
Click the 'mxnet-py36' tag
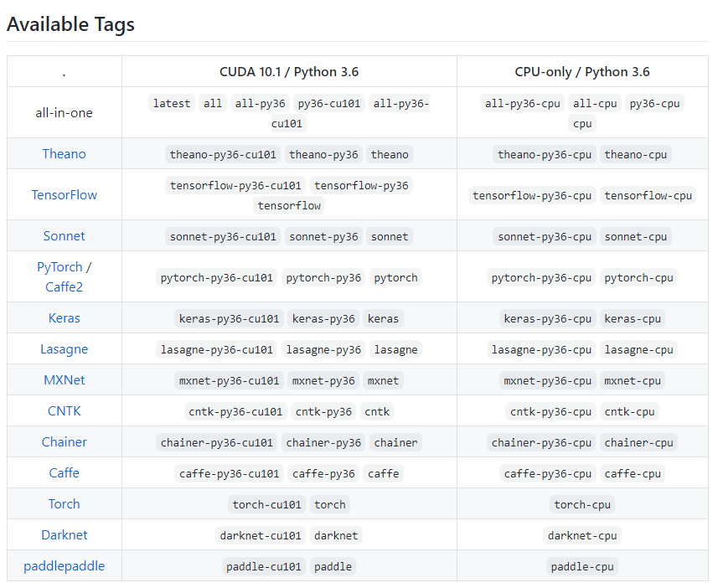coord(323,380)
